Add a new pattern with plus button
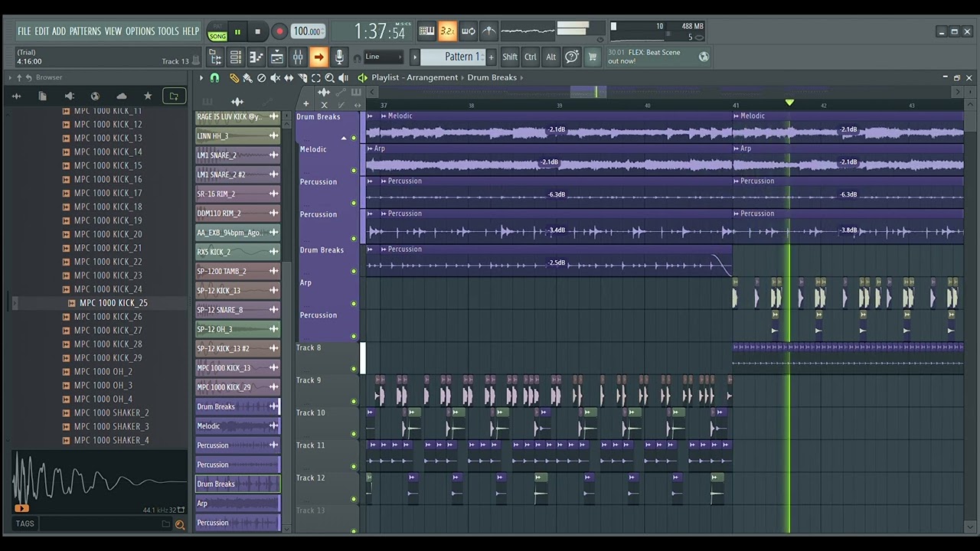Screen dimensions: 980x551 point(491,57)
